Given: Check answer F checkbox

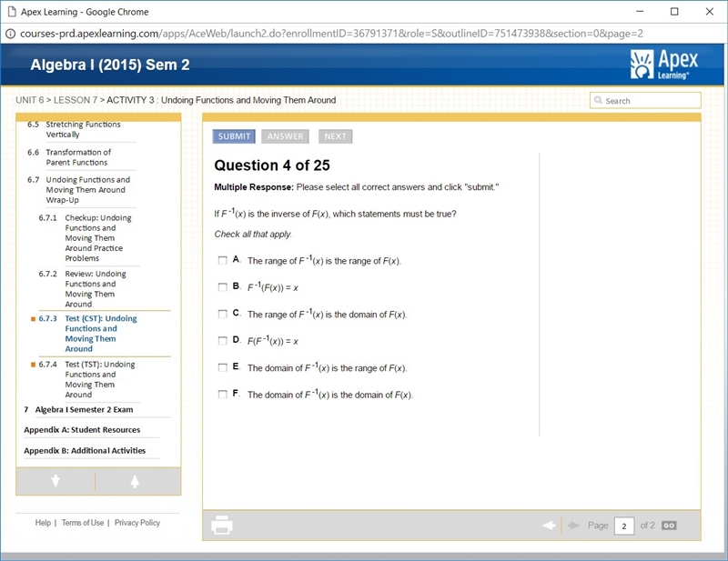Looking at the screenshot, I should (222, 395).
